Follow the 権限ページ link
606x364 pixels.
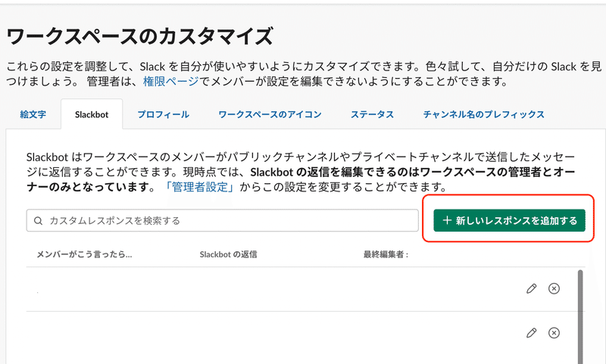coord(171,82)
